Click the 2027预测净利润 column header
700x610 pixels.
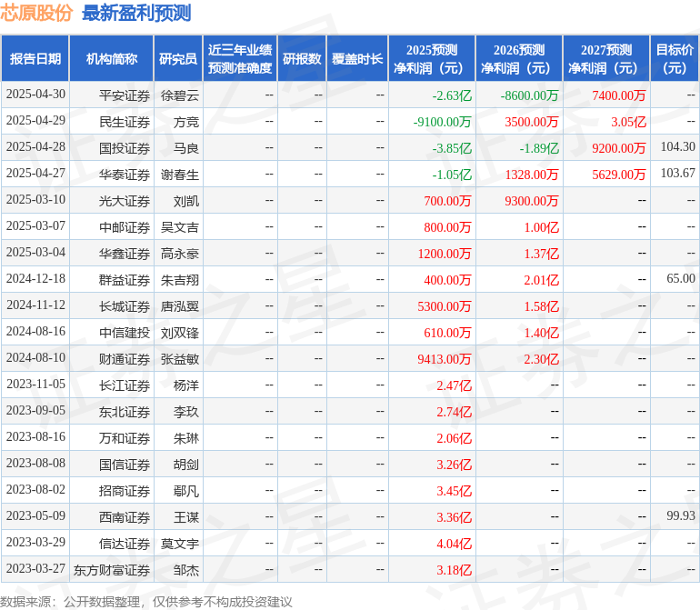click(606, 58)
